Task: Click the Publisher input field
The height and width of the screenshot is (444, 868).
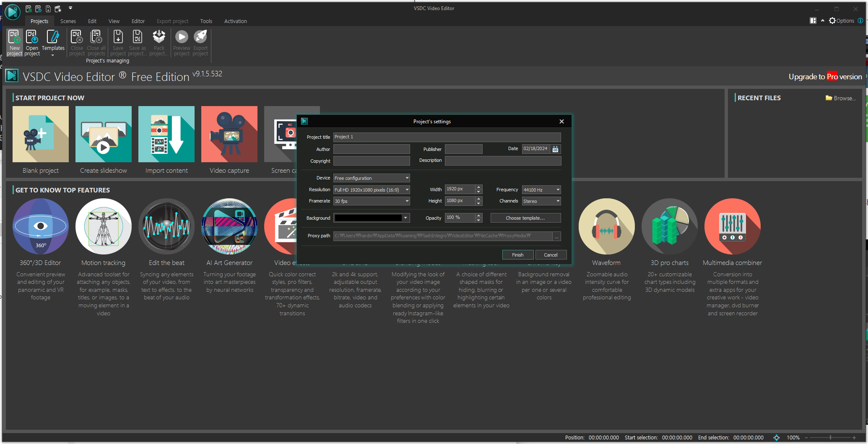Action: pyautogui.click(x=463, y=149)
